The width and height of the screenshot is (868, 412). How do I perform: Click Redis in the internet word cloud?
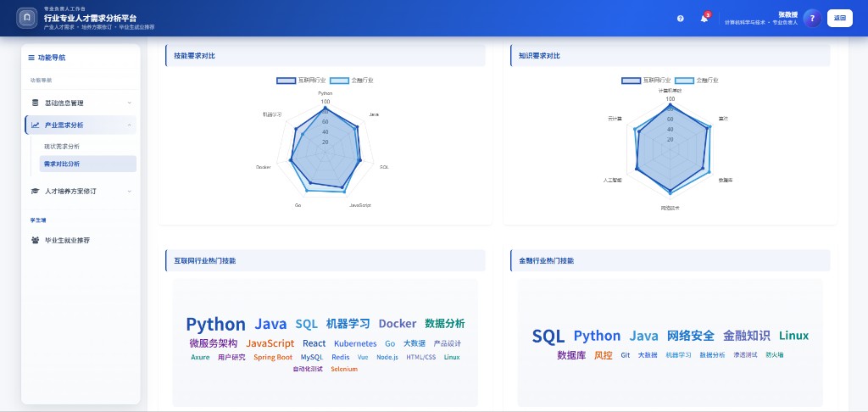tap(341, 357)
